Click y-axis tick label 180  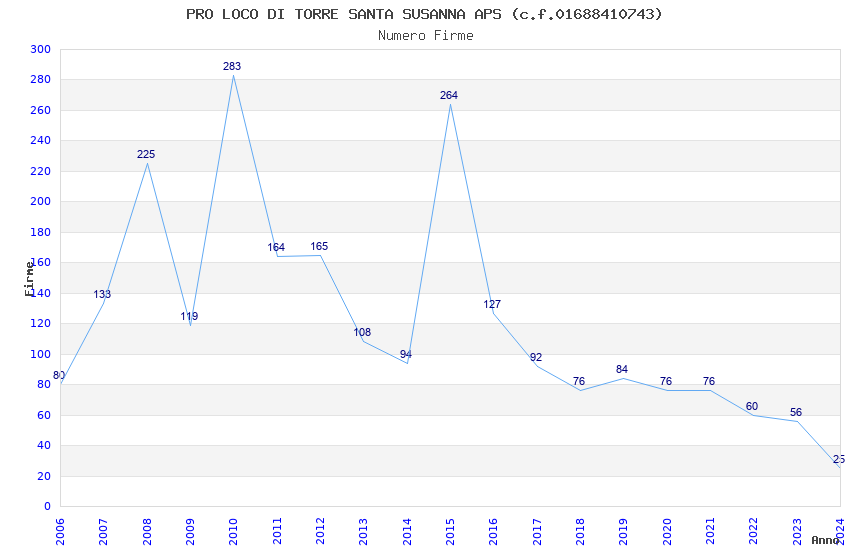[41, 232]
